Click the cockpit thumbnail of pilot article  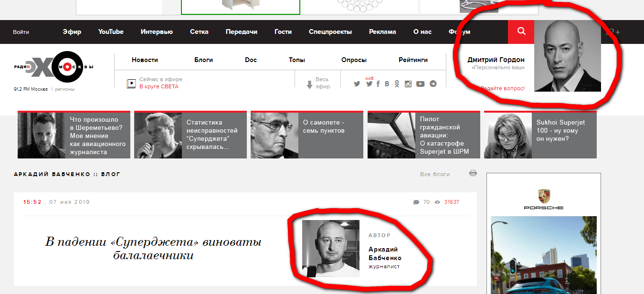391,136
